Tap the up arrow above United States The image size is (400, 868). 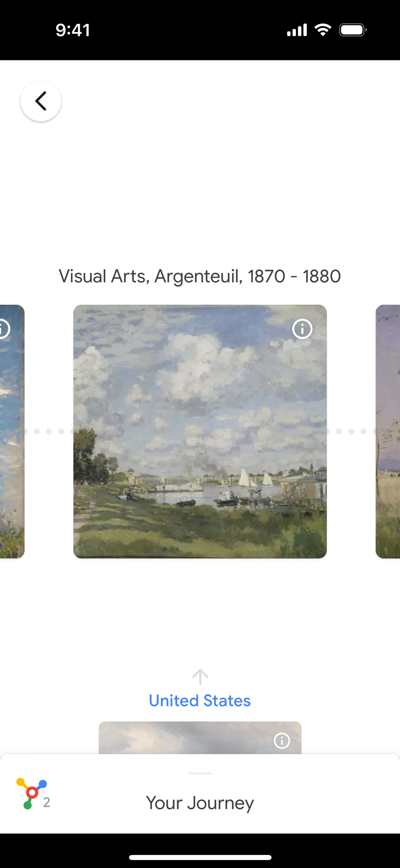pos(200,677)
